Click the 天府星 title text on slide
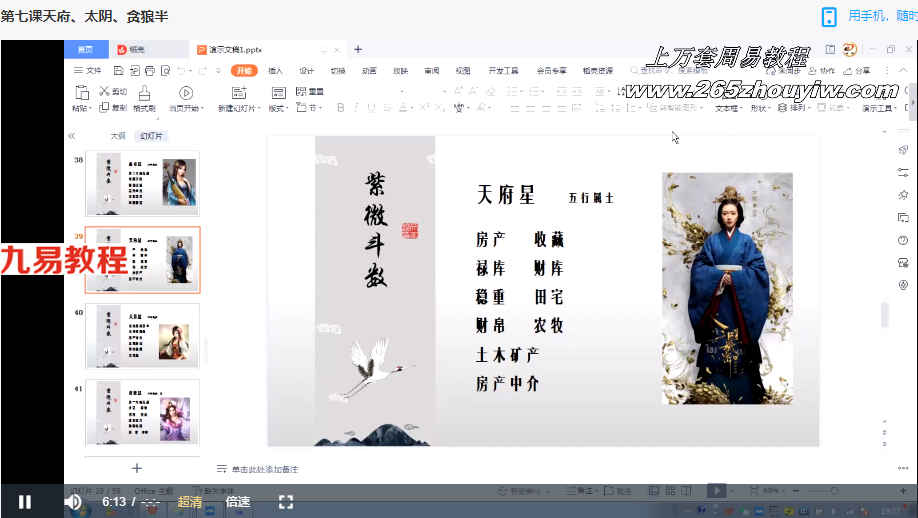This screenshot has width=918, height=518. coord(506,194)
